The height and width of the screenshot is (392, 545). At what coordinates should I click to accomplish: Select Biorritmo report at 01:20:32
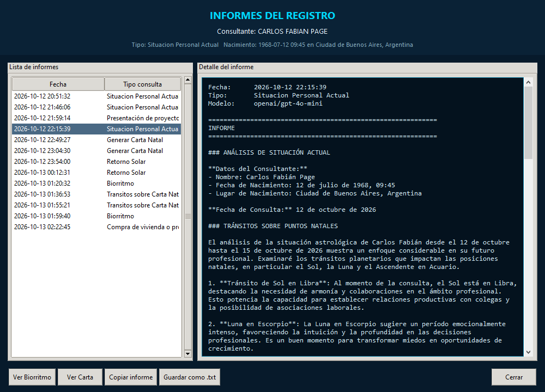point(96,183)
